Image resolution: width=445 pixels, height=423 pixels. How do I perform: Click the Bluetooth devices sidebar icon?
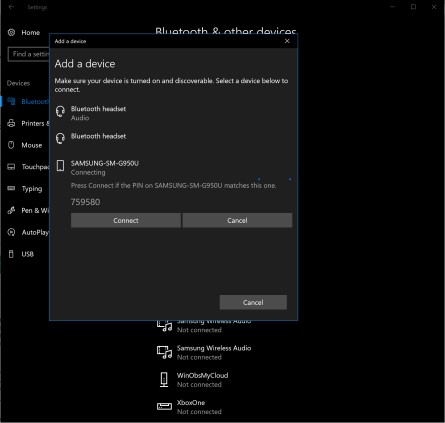click(11, 101)
